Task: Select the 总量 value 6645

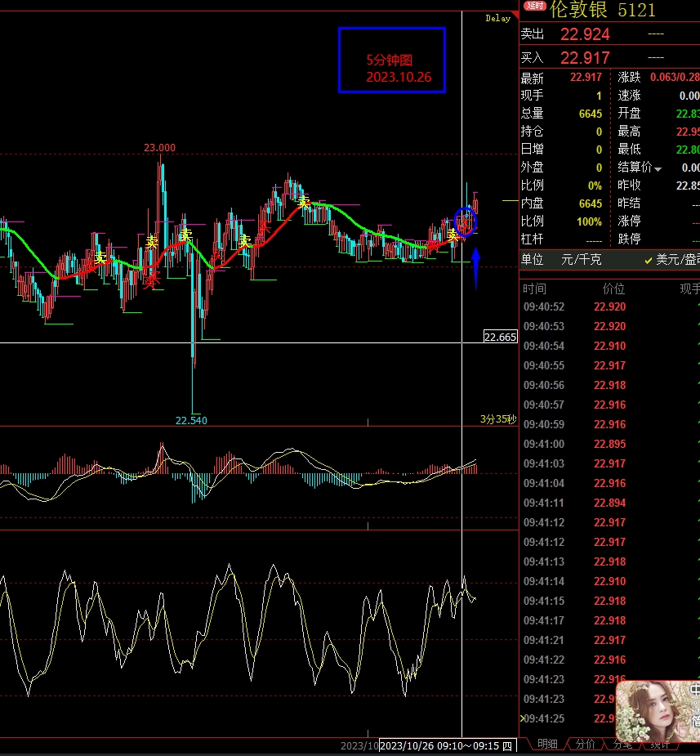Action: pos(591,114)
